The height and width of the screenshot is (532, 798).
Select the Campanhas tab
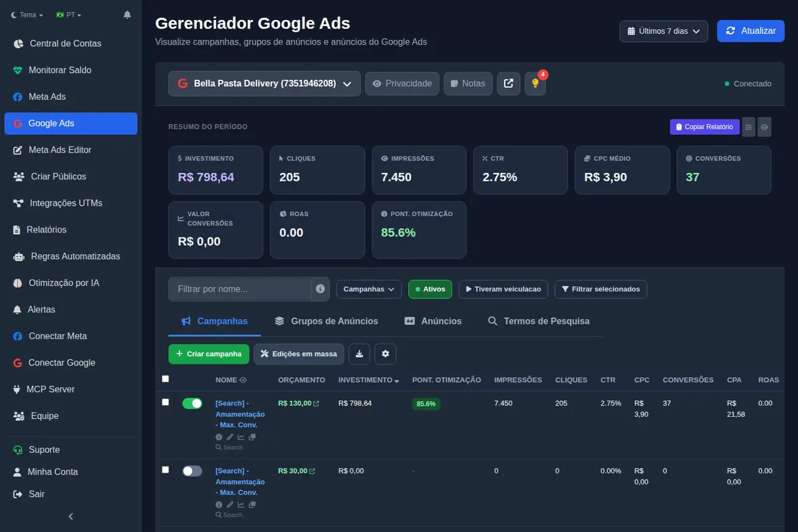click(x=215, y=321)
